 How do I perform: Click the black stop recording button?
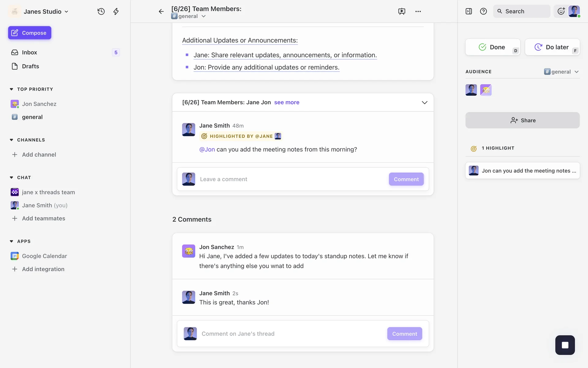click(x=565, y=345)
